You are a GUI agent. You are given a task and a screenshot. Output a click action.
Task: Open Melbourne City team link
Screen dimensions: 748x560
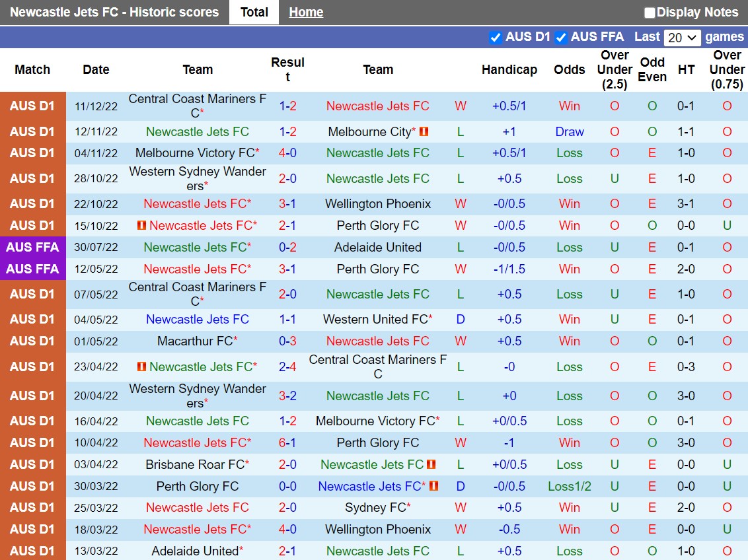[371, 131]
